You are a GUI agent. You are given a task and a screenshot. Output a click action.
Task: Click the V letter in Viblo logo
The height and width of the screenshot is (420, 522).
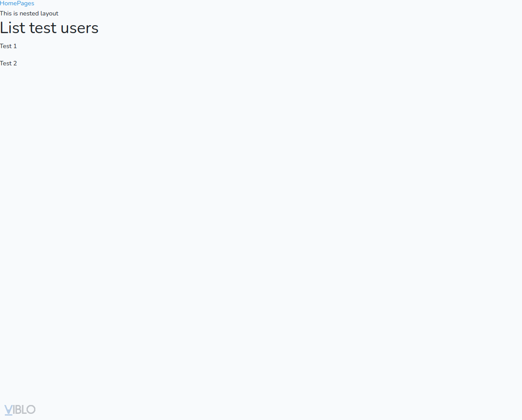[x=8, y=410]
